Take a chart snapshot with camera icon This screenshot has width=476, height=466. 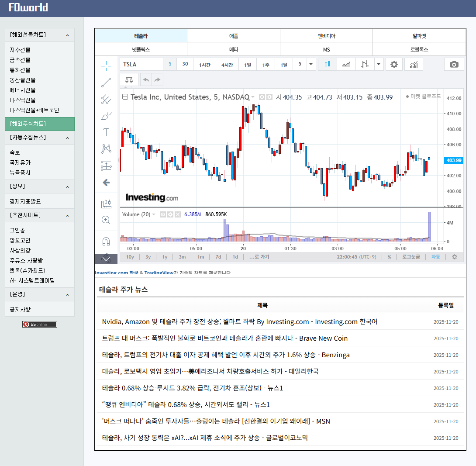click(x=454, y=64)
